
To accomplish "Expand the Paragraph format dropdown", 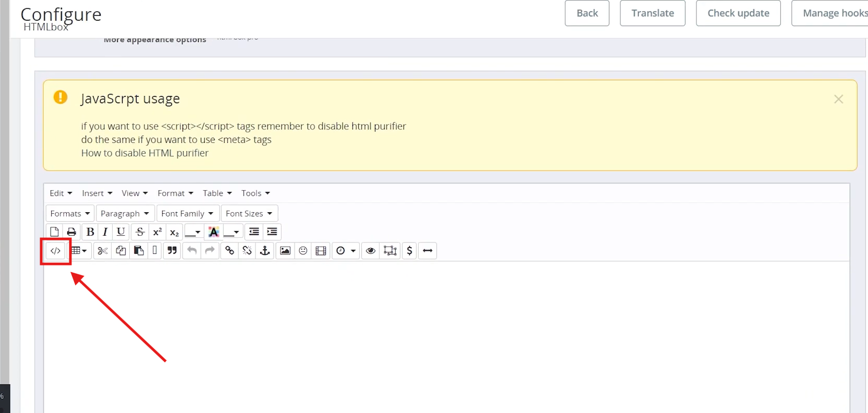I will (x=125, y=213).
